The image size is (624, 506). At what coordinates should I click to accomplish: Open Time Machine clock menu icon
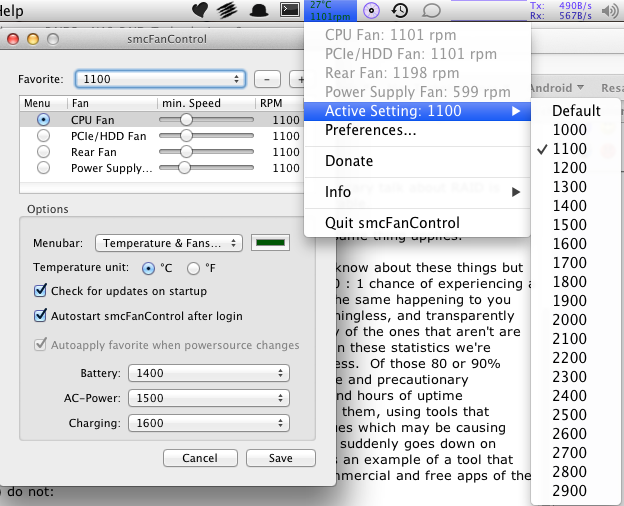click(x=400, y=10)
